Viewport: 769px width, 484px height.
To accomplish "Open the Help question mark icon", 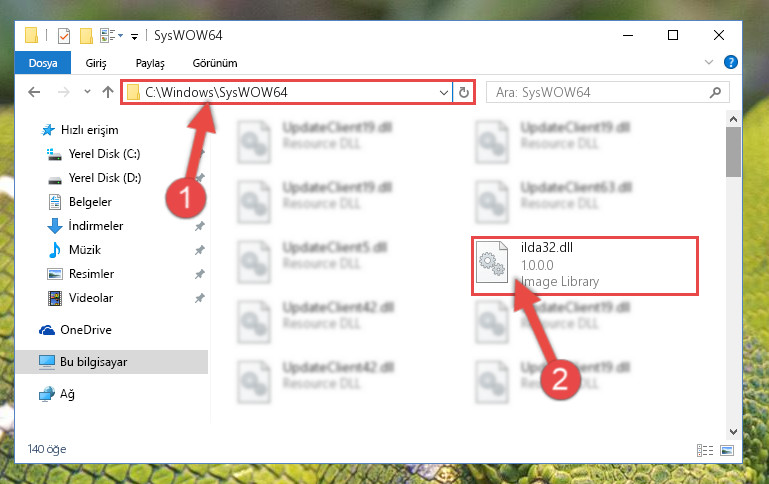I will [730, 62].
